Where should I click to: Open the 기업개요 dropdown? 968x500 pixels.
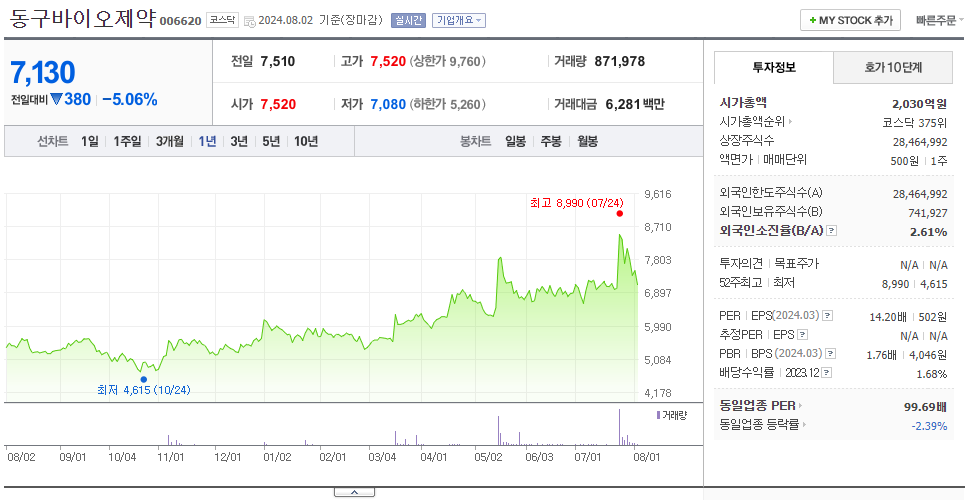pos(459,20)
